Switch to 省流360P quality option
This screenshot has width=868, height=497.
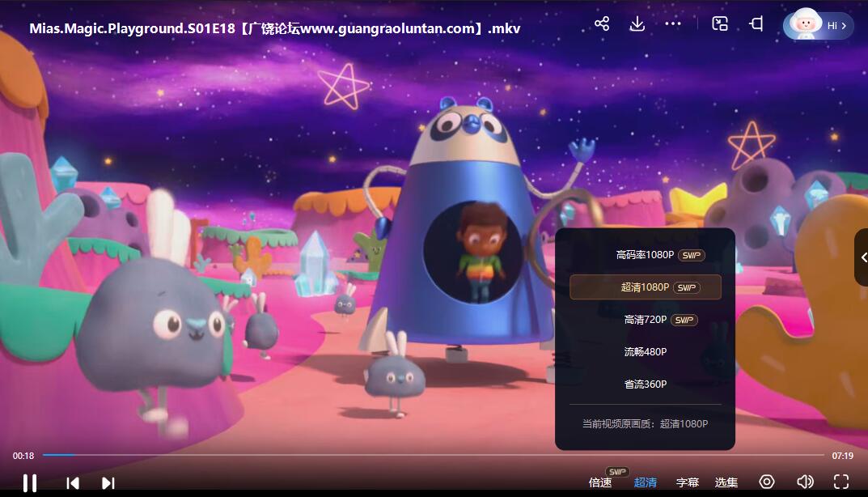tap(646, 384)
